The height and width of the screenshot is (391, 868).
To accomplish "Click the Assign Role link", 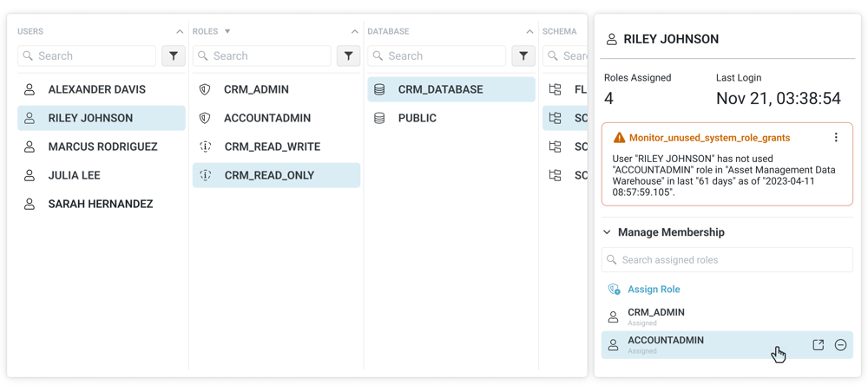I will point(654,290).
